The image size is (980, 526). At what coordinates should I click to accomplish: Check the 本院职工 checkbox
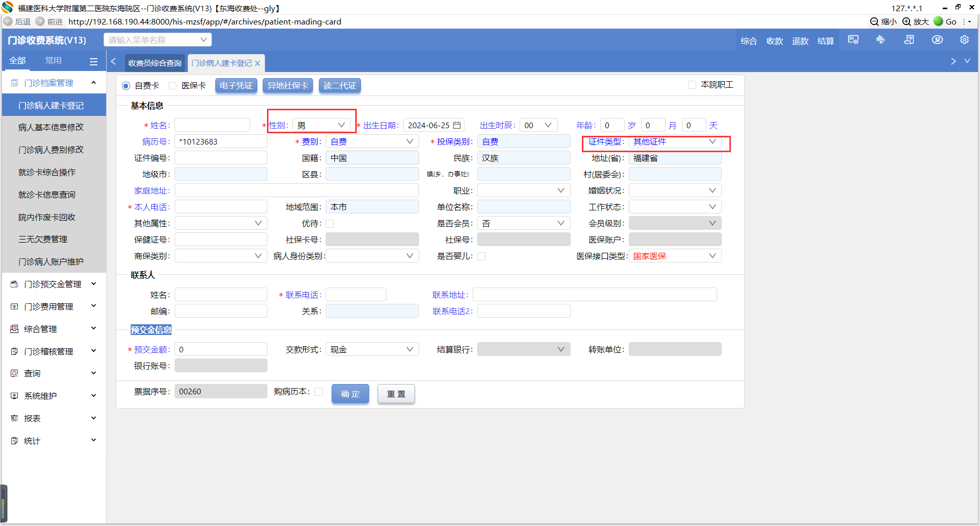[692, 85]
